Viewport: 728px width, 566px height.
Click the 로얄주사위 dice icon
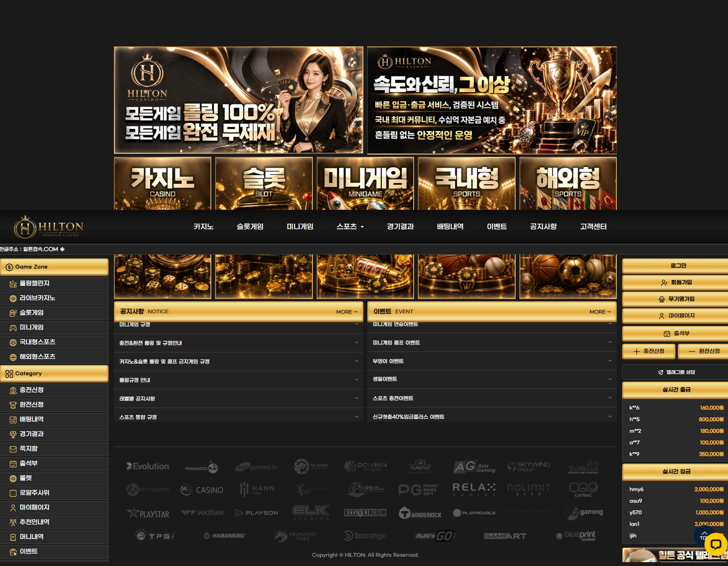click(x=13, y=493)
